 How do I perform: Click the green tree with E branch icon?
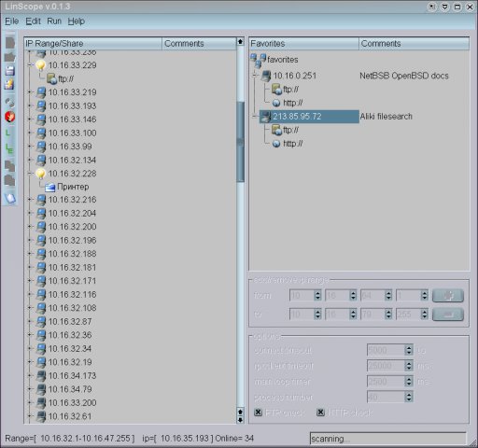point(9,149)
